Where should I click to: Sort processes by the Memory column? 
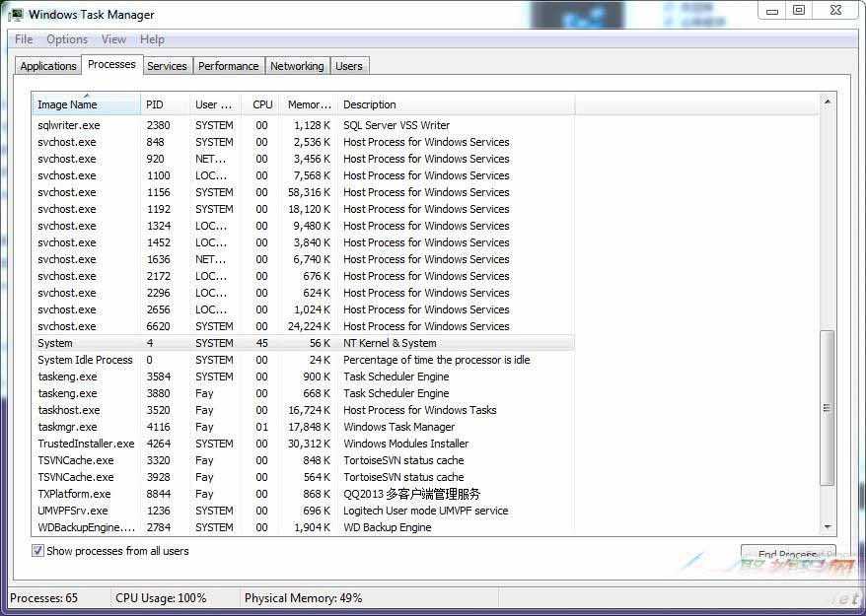pyautogui.click(x=307, y=104)
